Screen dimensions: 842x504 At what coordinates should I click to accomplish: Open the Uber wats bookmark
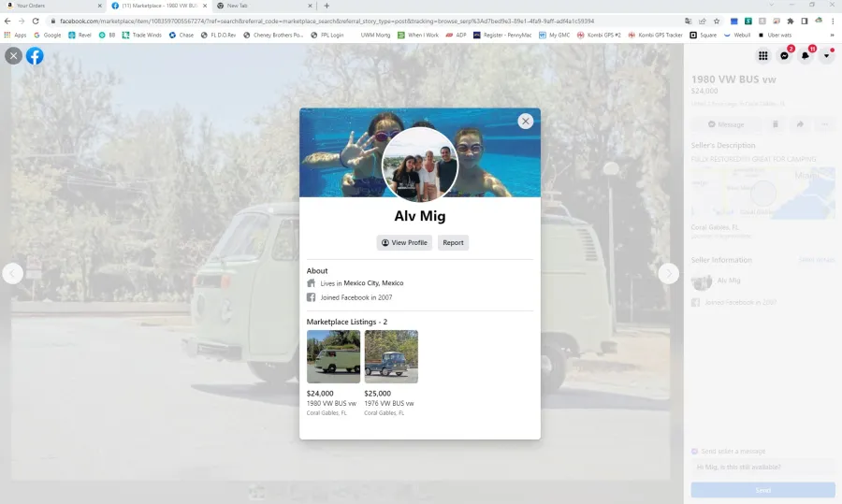[775, 35]
